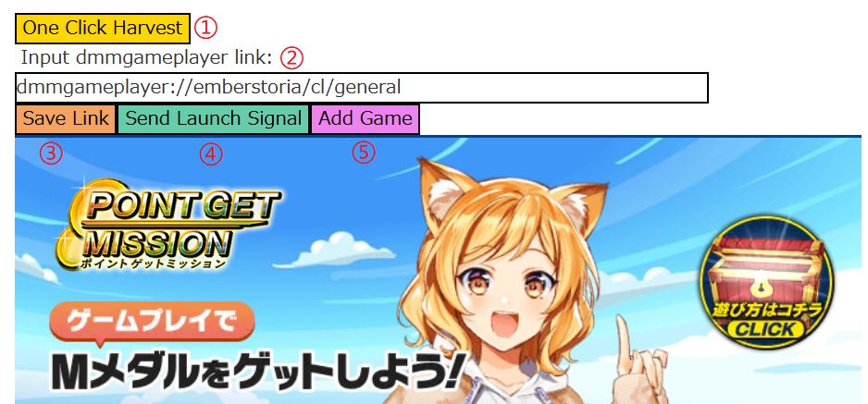
Task: Click the orange ゲームプレイで speech bubble
Action: [152, 324]
